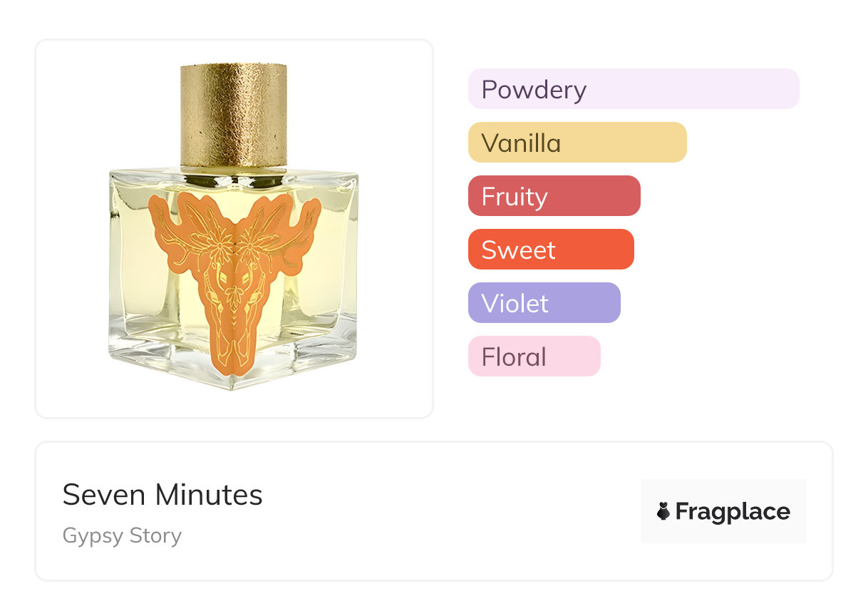The height and width of the screenshot is (616, 868).
Task: Open the perfume bottle image
Action: pyautogui.click(x=234, y=227)
